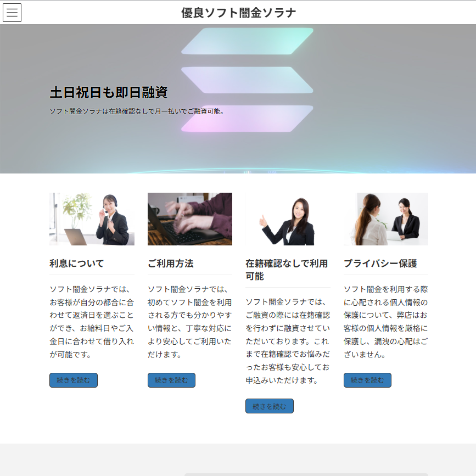The height and width of the screenshot is (476, 476).
Task: Read more under ご利用方法 section
Action: pos(171,380)
